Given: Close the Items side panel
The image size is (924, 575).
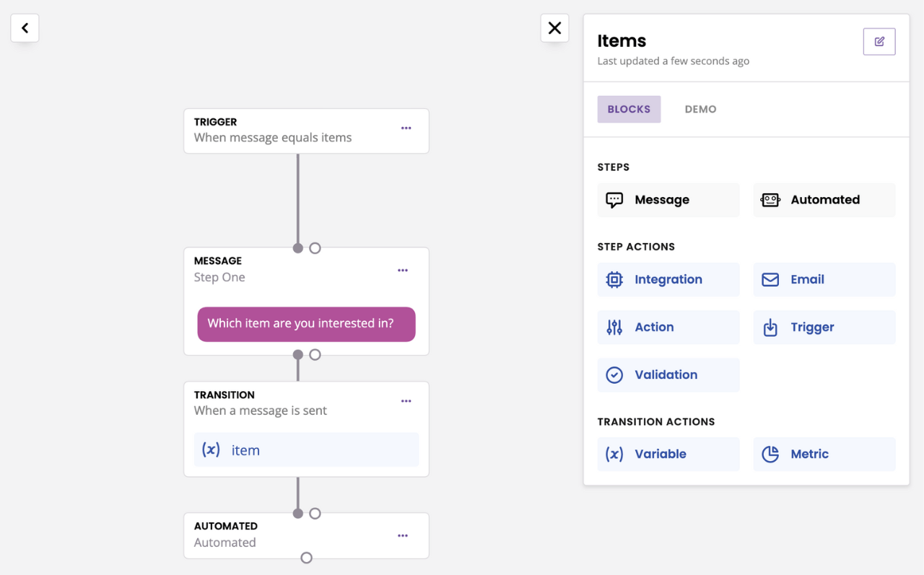Looking at the screenshot, I should click(554, 28).
